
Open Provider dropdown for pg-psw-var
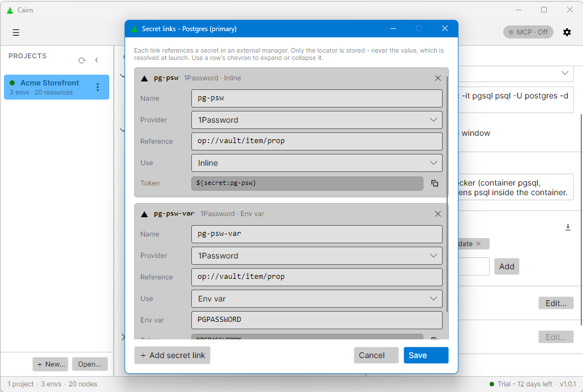pos(317,256)
